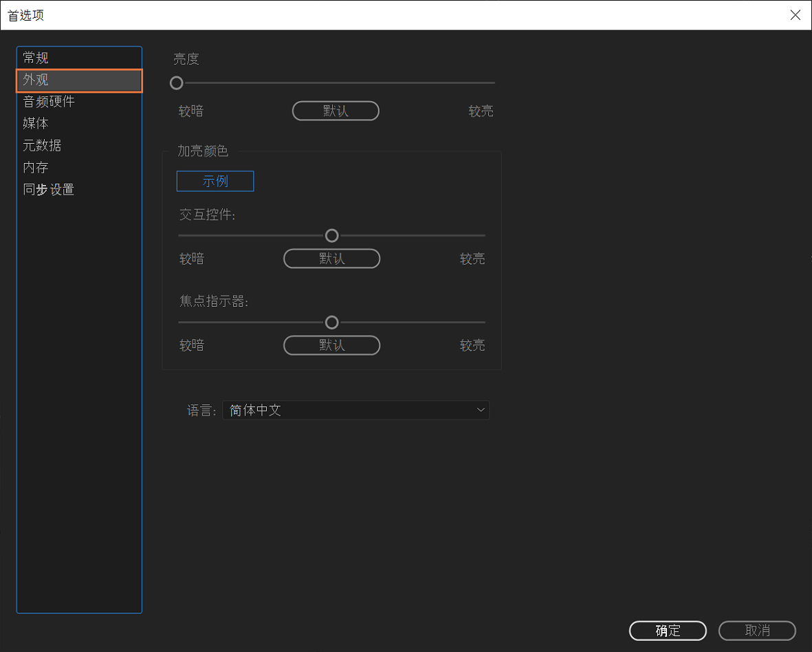This screenshot has width=812, height=652.
Task: Reset brightness with the top 默认 button
Action: pos(336,111)
